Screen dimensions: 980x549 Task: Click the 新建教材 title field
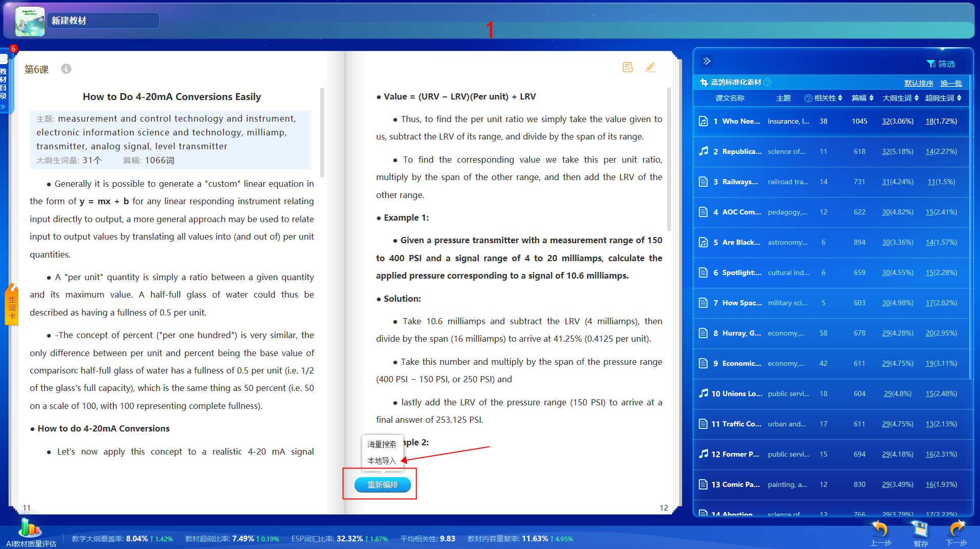(x=103, y=21)
